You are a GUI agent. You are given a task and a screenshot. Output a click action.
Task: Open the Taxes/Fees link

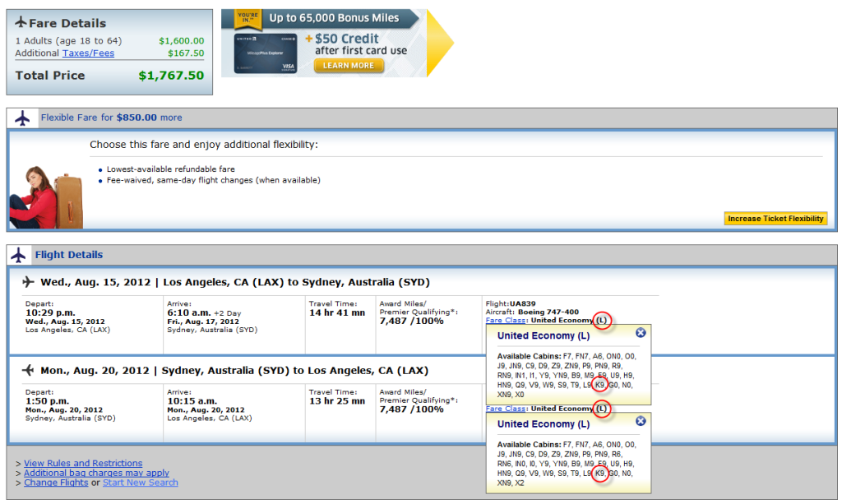coord(88,53)
